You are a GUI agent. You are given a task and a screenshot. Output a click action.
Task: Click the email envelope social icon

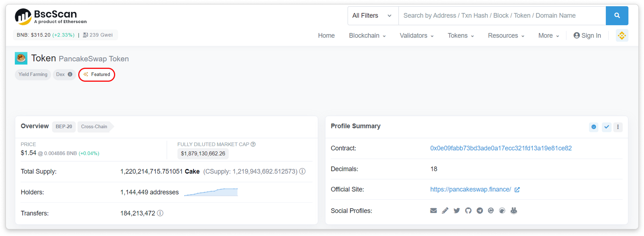pyautogui.click(x=433, y=211)
